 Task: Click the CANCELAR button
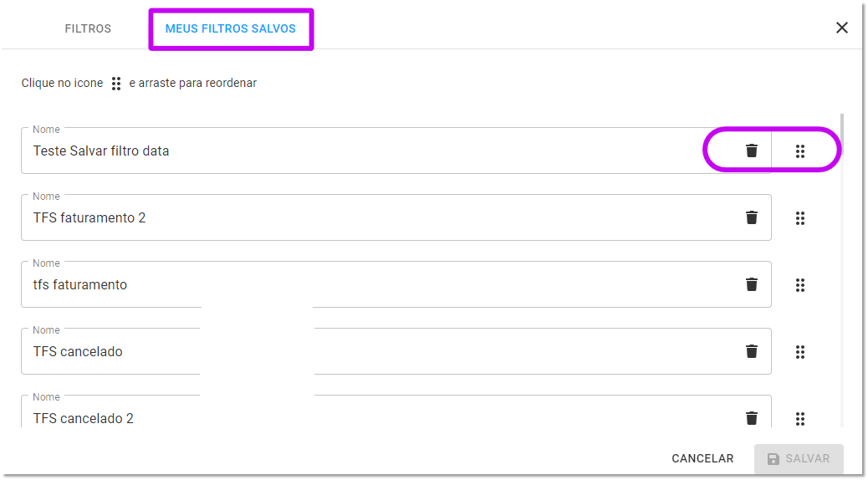(x=702, y=458)
